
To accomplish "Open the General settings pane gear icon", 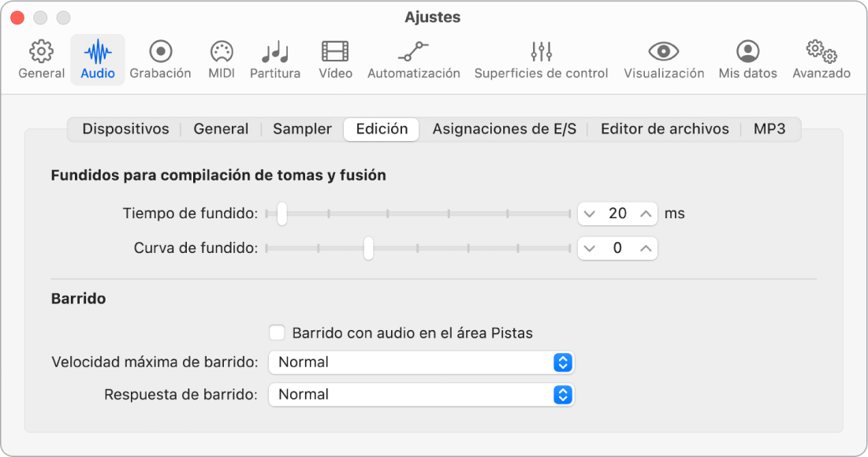I will tap(42, 52).
